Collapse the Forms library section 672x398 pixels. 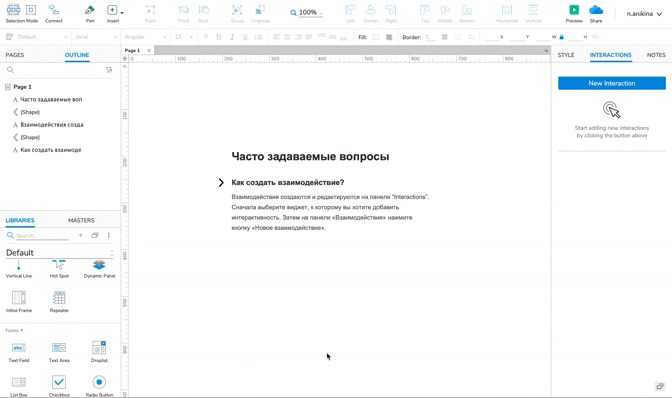click(x=14, y=330)
